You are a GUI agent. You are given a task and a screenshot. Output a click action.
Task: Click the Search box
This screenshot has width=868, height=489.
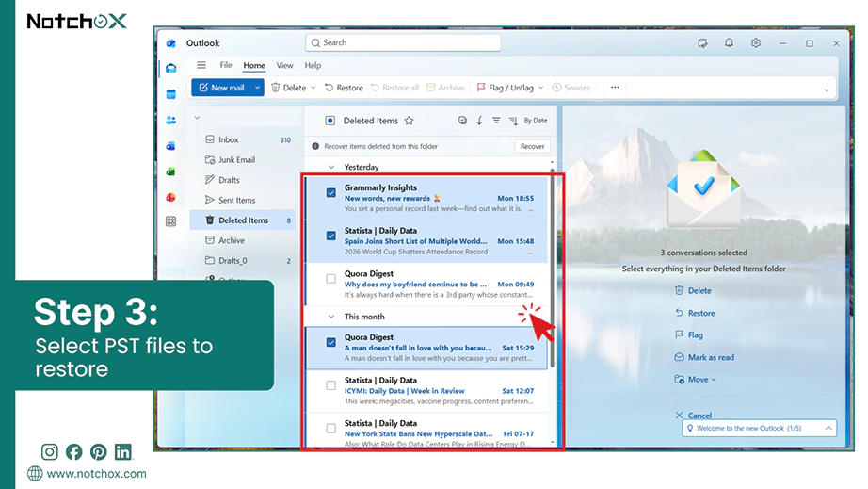click(403, 42)
